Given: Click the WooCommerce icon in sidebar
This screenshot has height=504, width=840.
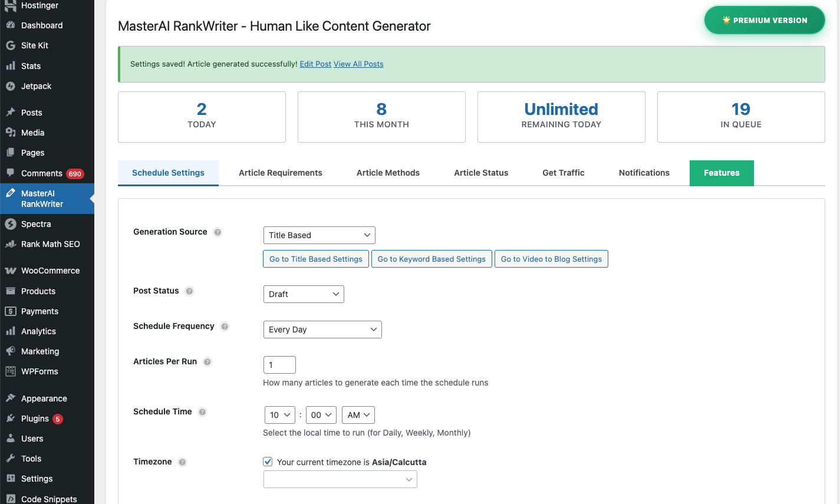Looking at the screenshot, I should [11, 271].
